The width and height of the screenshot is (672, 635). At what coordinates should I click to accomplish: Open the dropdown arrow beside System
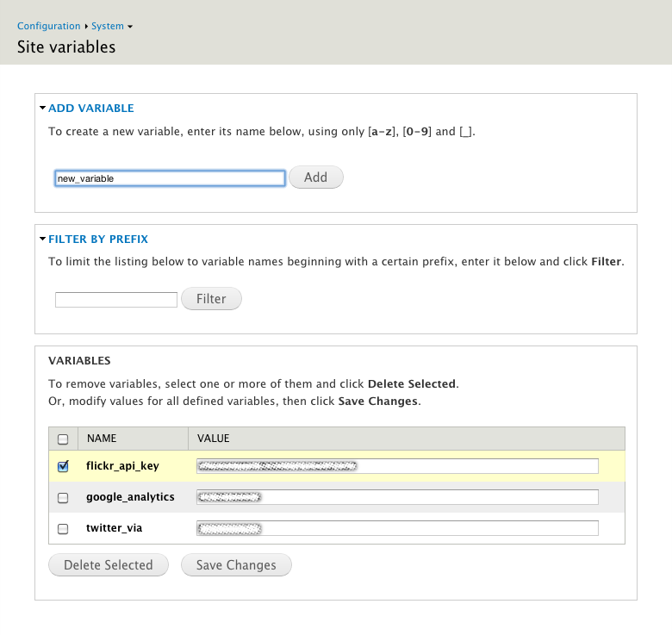130,28
